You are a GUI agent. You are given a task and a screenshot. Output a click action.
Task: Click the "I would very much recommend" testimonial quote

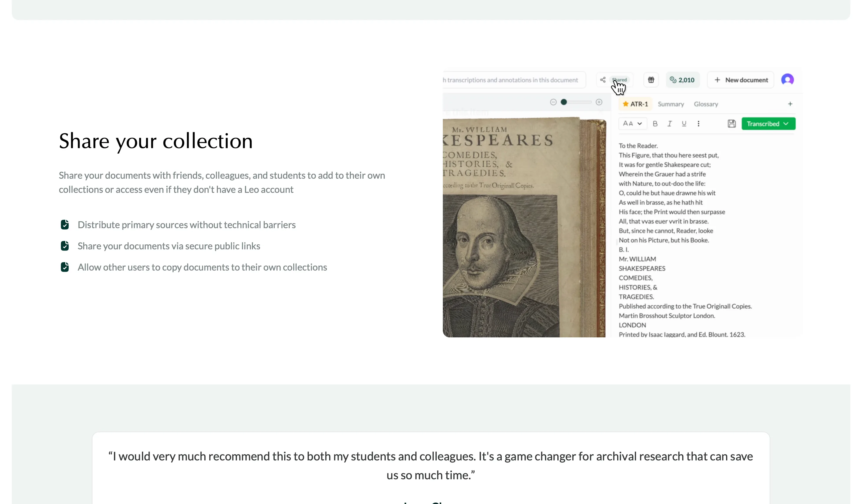[431, 465]
